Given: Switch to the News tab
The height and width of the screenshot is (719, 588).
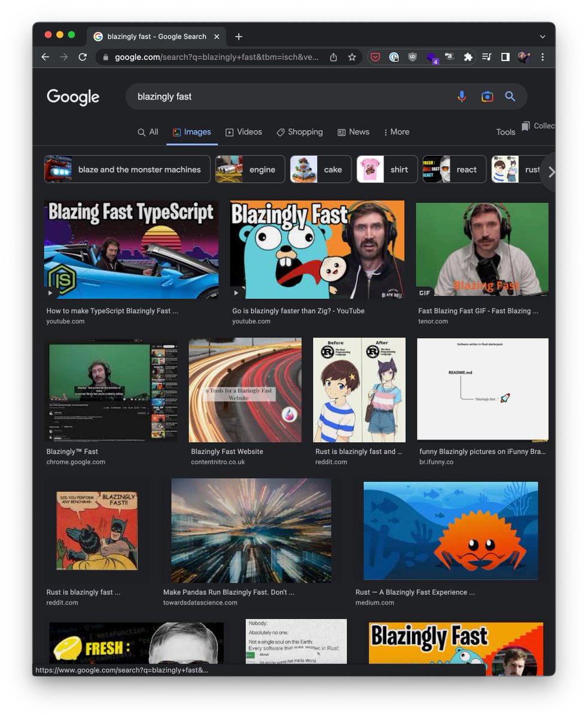Looking at the screenshot, I should tap(353, 132).
